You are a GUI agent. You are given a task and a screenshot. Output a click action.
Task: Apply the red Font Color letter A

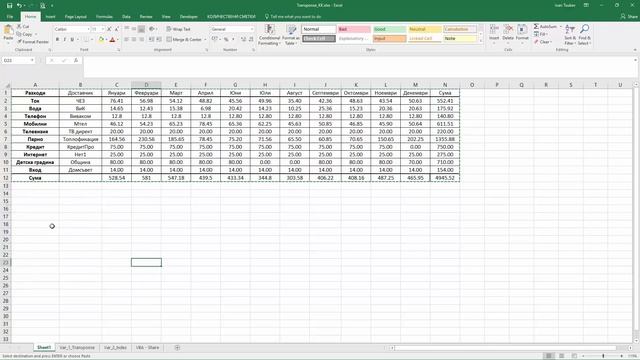[x=113, y=40]
